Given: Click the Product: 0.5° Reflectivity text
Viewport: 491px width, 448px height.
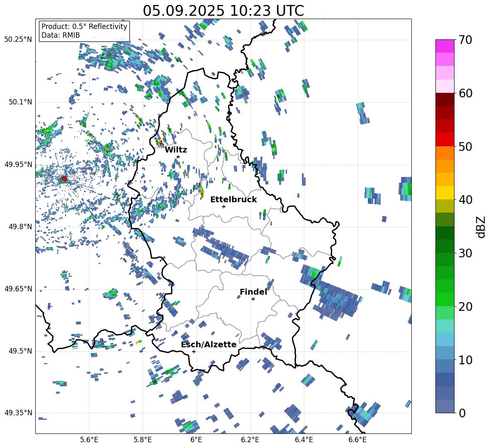Looking at the screenshot, I should click(84, 27).
